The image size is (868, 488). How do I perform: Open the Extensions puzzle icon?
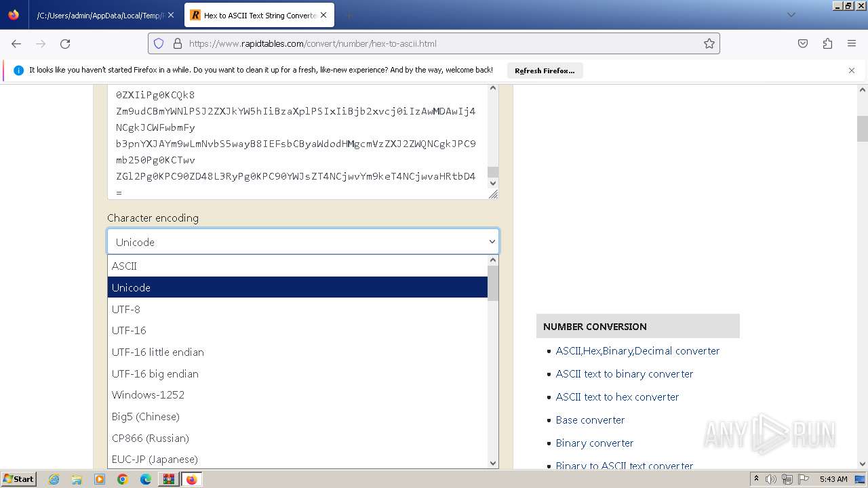[x=827, y=43]
